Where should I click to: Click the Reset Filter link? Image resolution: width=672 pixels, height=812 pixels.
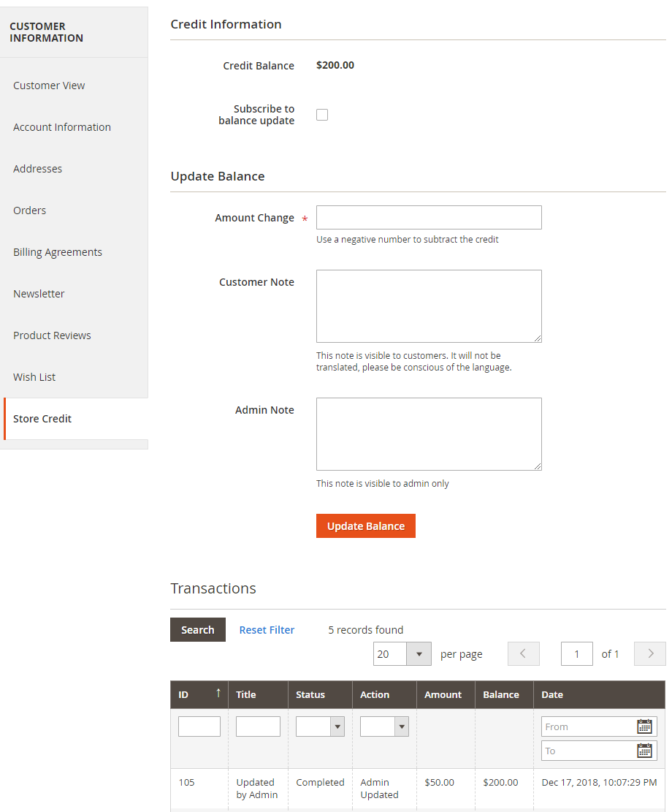[x=267, y=630]
